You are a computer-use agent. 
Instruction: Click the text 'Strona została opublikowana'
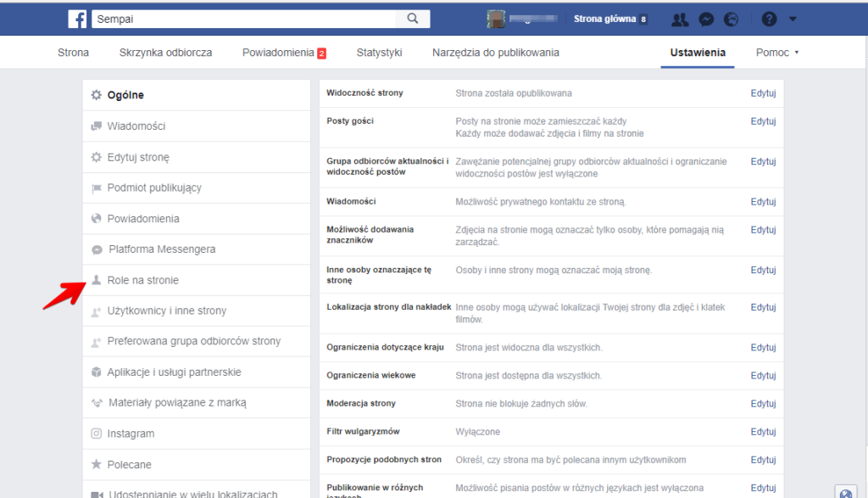pyautogui.click(x=514, y=93)
